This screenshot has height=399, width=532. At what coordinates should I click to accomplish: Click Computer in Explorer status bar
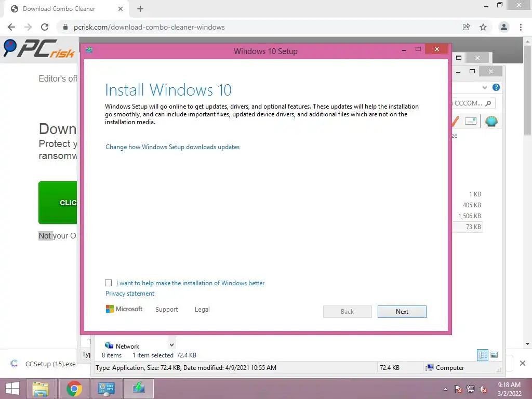click(445, 367)
